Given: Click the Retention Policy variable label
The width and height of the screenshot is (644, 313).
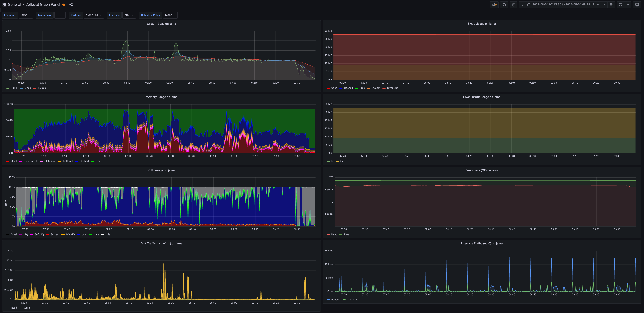Looking at the screenshot, I should (x=151, y=15).
